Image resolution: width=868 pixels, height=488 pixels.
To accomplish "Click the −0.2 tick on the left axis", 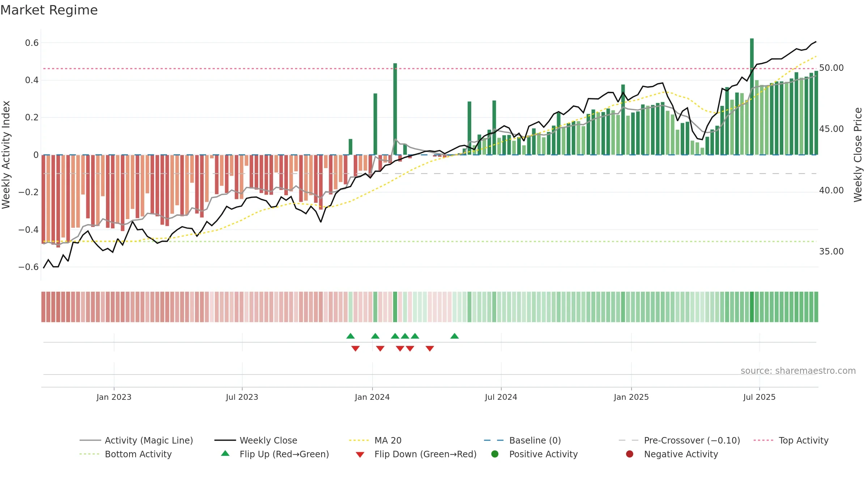I will click(x=29, y=192).
